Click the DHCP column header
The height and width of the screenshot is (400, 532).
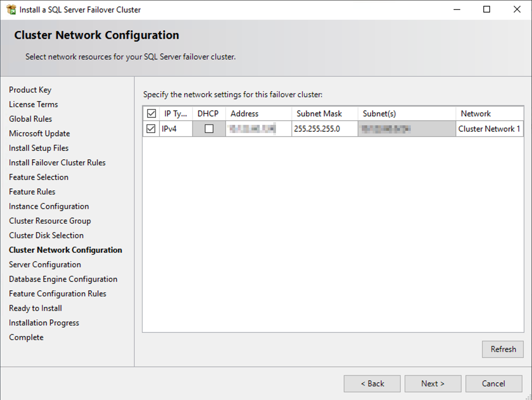[x=209, y=114]
